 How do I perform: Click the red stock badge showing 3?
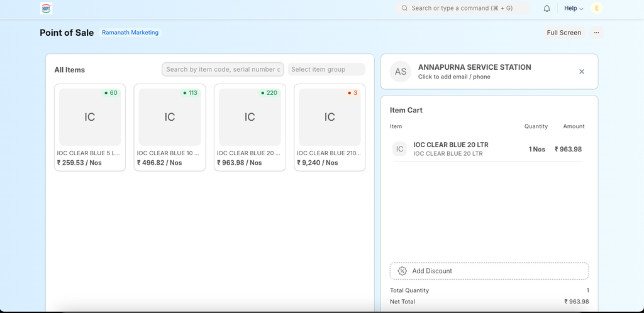tap(352, 93)
